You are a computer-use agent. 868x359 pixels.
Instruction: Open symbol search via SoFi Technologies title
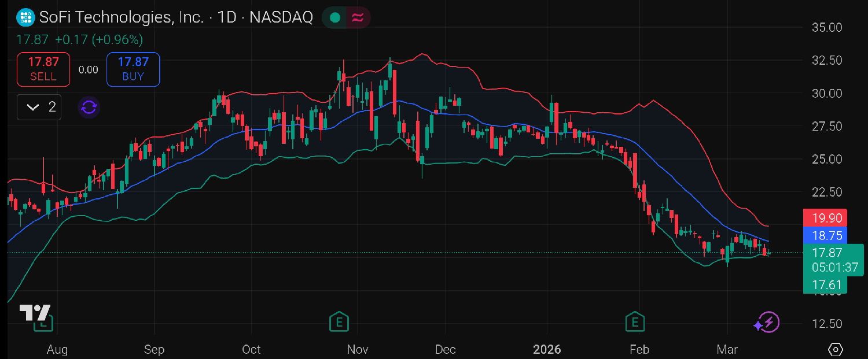(x=122, y=17)
